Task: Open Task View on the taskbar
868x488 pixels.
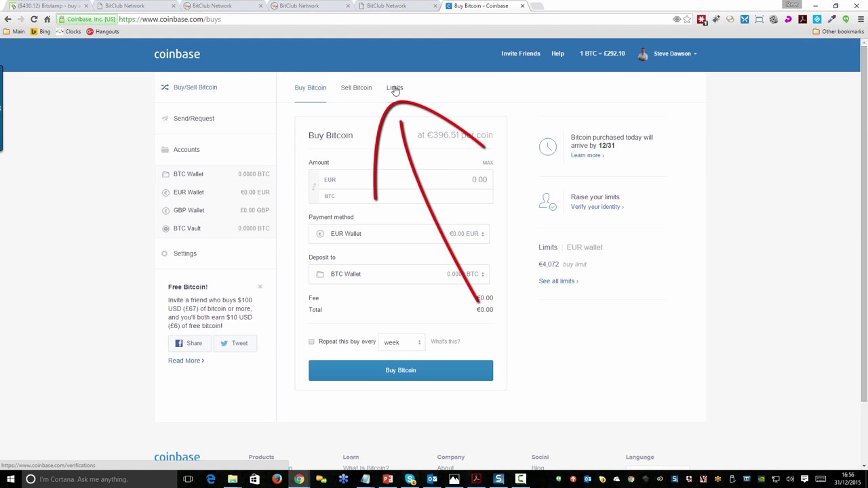Action: point(188,479)
